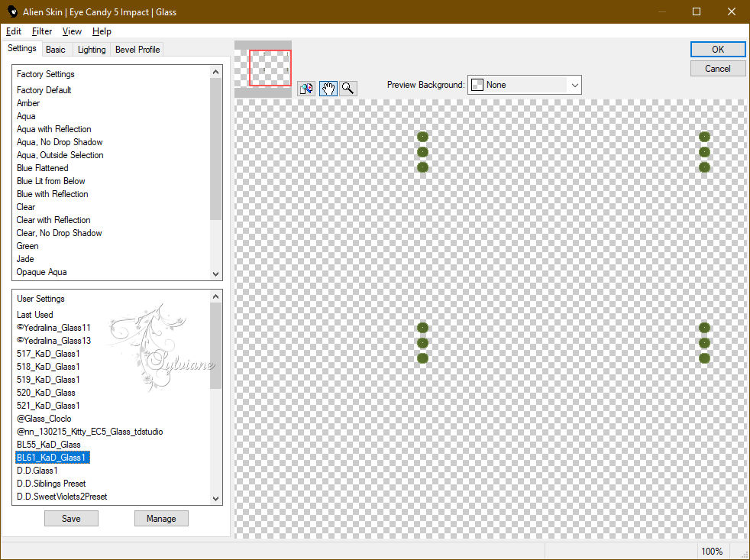Image resolution: width=750 pixels, height=560 pixels.
Task: Select D.D.Glass1 preset
Action: (37, 471)
